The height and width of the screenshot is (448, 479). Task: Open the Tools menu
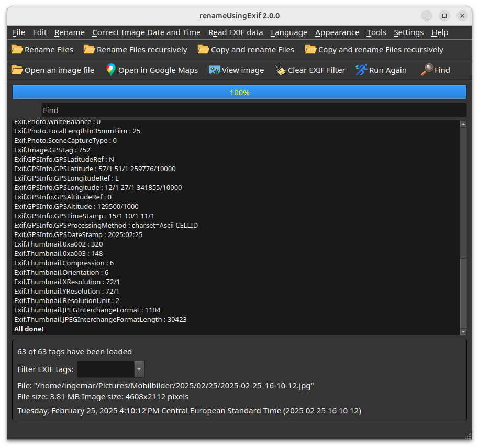[376, 32]
